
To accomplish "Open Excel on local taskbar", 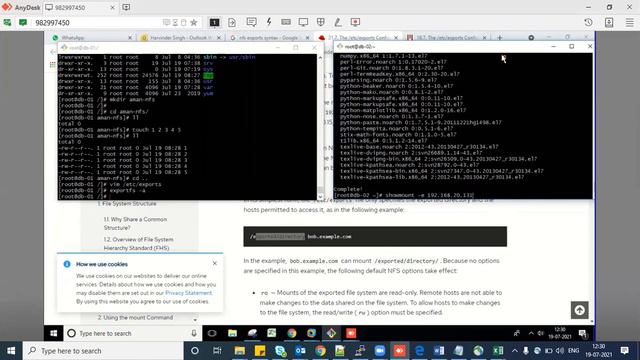I will tap(498, 351).
